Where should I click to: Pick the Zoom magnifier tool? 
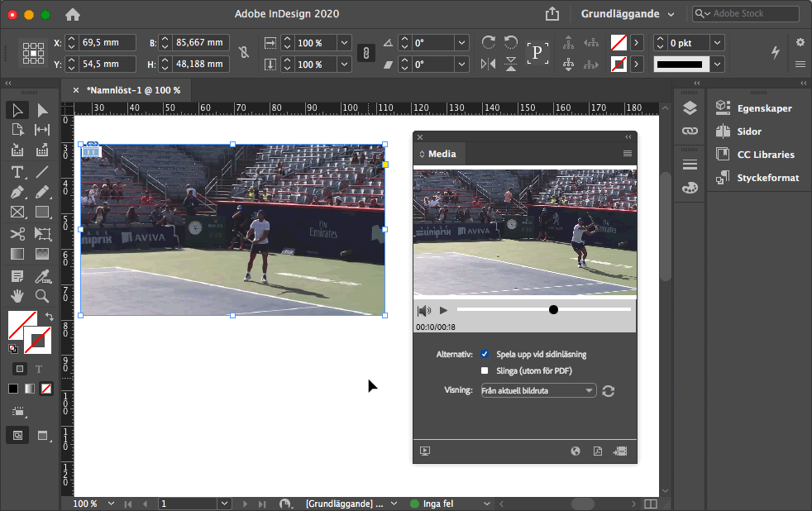coord(42,295)
